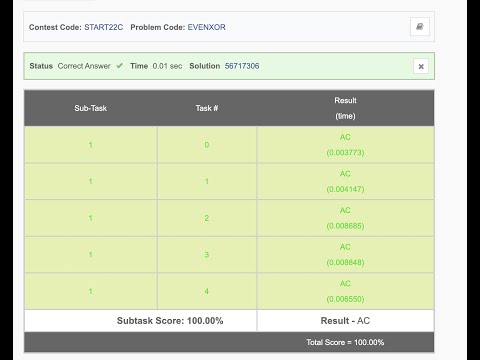Select result time (0.004147)

point(345,189)
